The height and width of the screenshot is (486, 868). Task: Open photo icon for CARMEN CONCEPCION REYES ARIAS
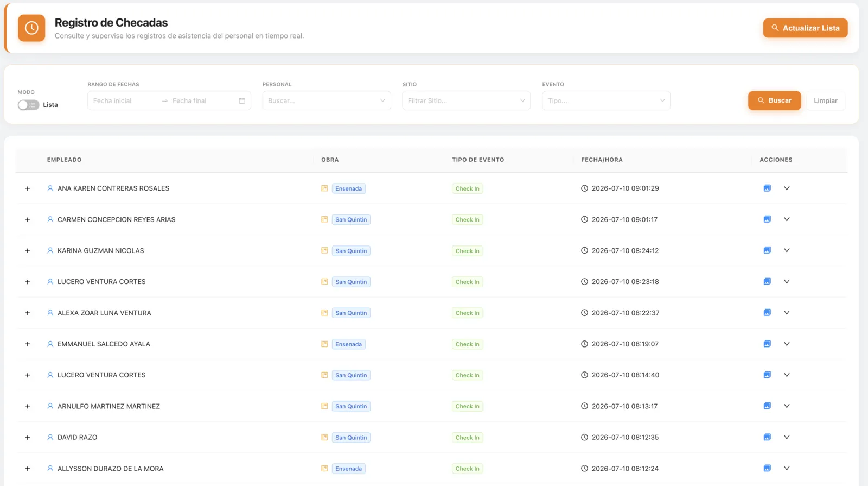click(767, 219)
